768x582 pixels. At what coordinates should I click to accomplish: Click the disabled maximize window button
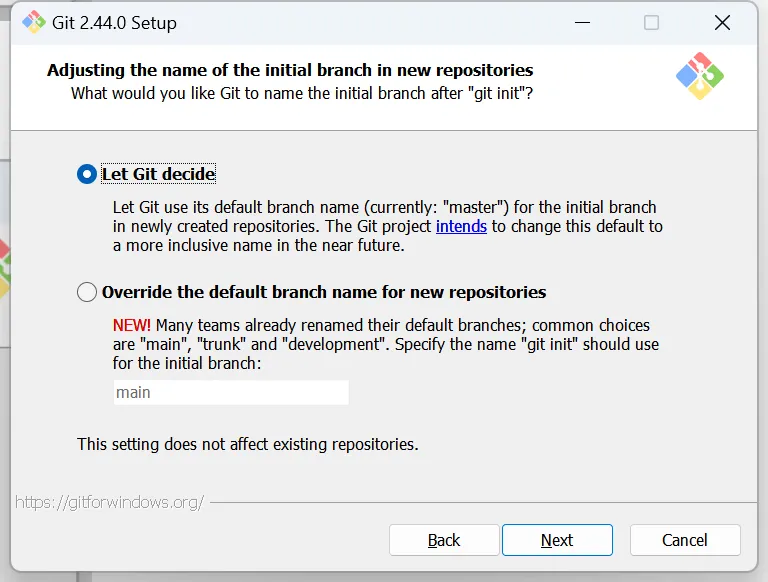pos(651,22)
